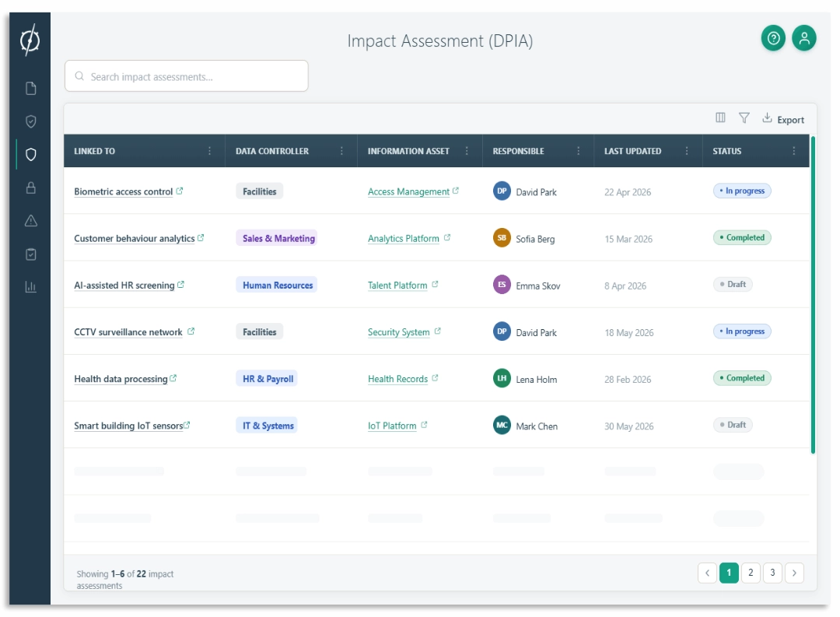This screenshot has width=840, height=617.
Task: Sort by the Linked To column header
Action: click(x=94, y=151)
